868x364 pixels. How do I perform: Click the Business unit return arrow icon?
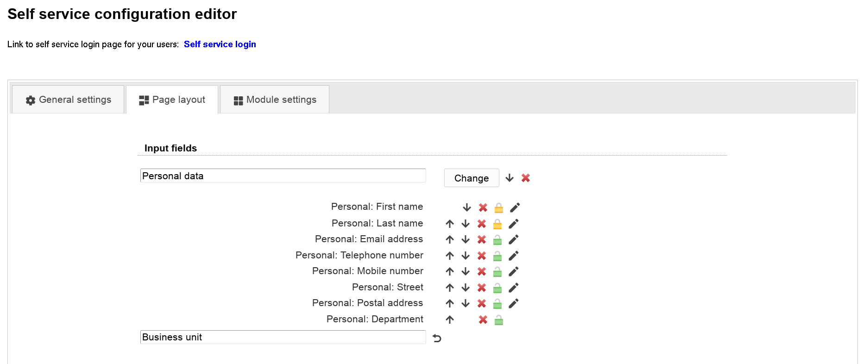pos(437,338)
